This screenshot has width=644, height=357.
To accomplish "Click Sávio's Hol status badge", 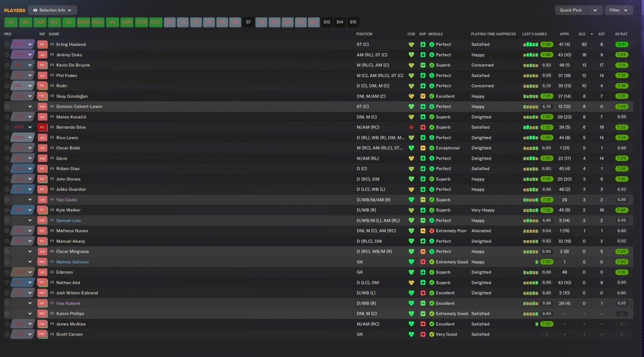I will point(42,158).
